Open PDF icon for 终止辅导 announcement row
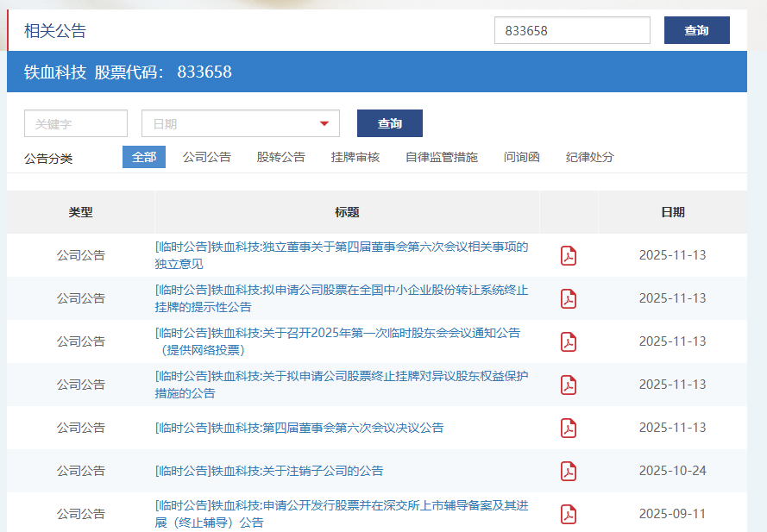The height and width of the screenshot is (532, 767). tap(569, 515)
